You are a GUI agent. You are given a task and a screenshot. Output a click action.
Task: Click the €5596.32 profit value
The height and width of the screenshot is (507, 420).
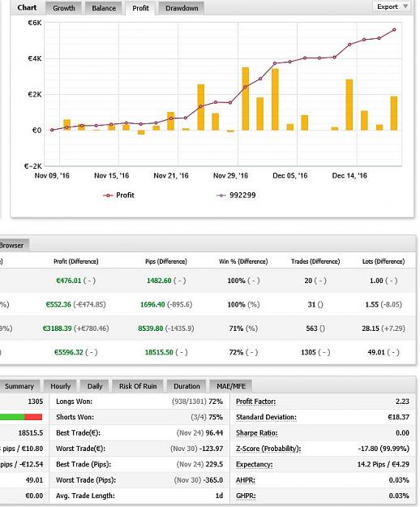68,352
